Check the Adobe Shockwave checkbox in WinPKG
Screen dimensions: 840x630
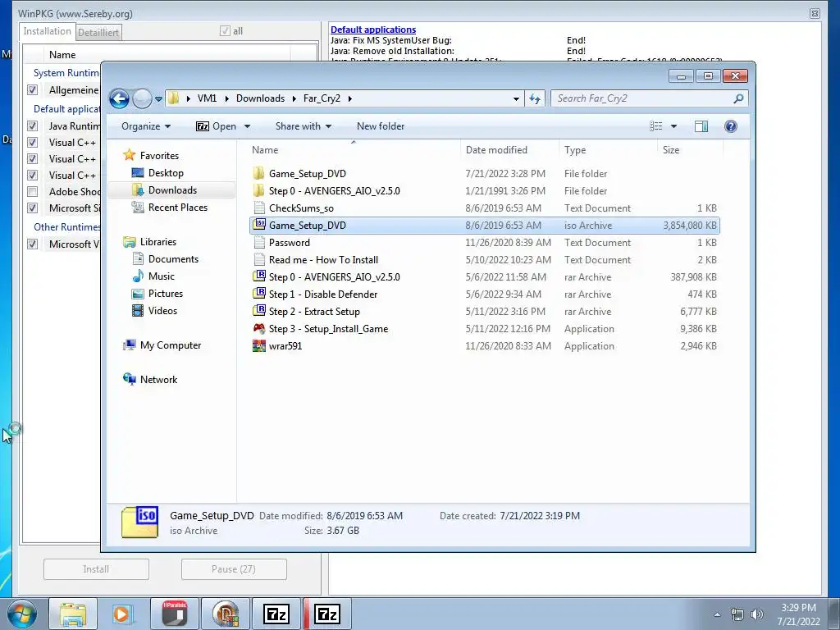pos(33,192)
